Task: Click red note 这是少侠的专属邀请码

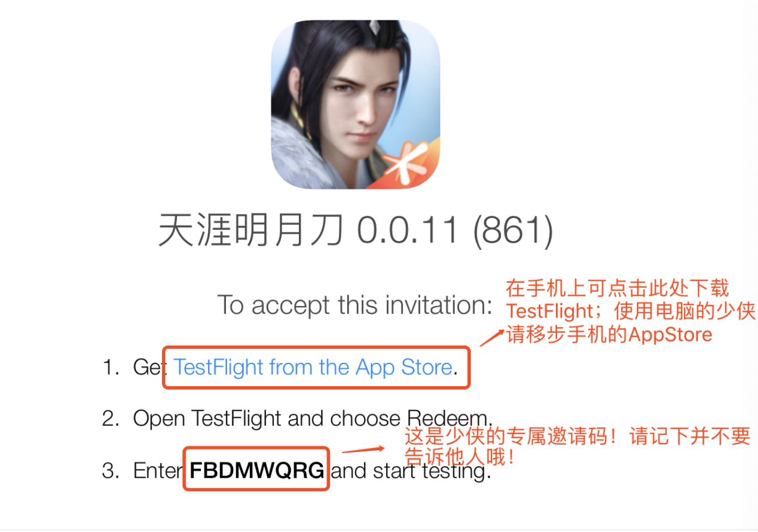Action: [577, 437]
